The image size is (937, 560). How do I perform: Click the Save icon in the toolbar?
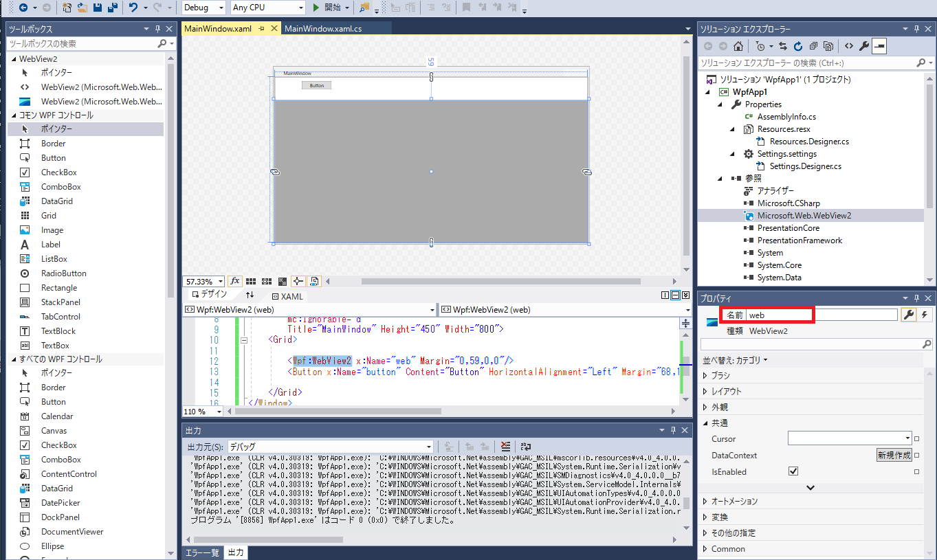coord(98,9)
